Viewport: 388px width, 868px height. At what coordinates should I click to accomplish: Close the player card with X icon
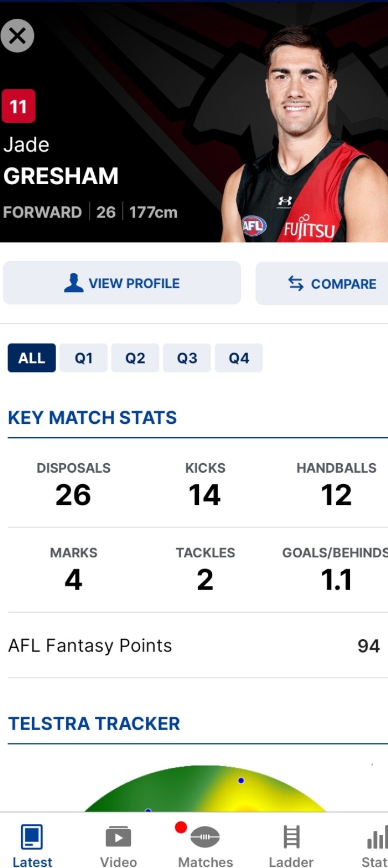[17, 36]
